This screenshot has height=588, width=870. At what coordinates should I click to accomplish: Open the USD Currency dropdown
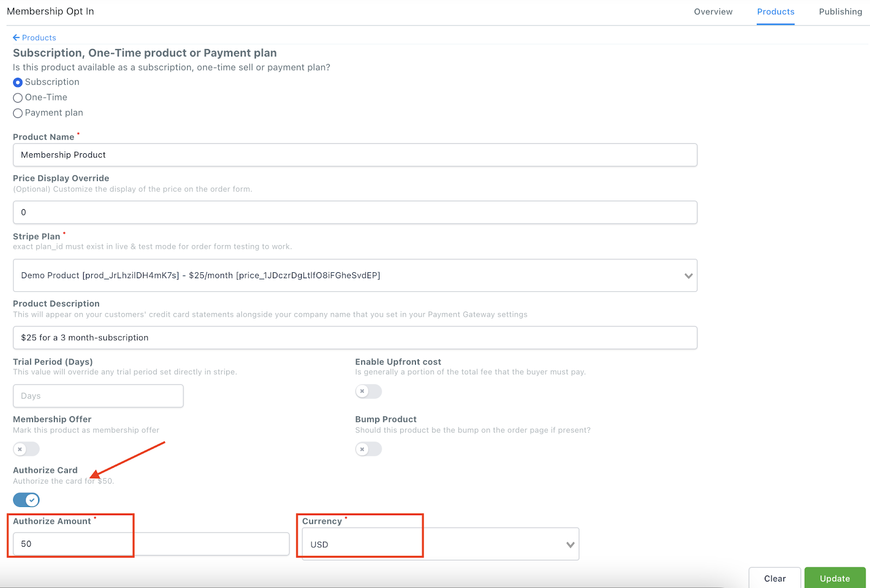[x=440, y=544]
